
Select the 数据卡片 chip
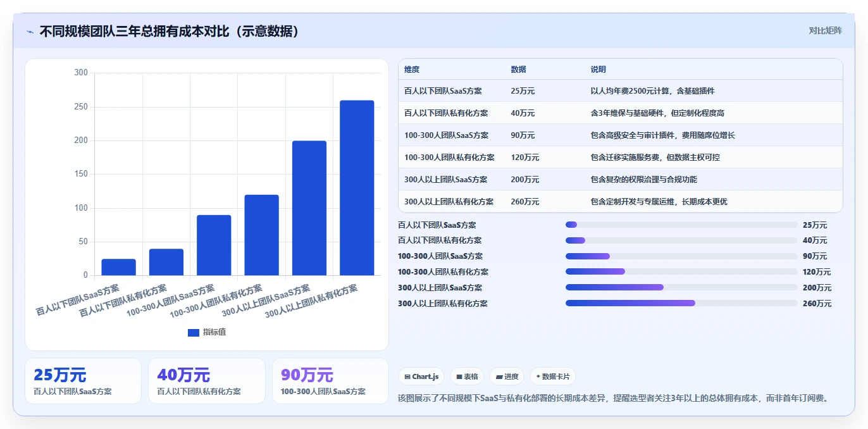click(x=552, y=376)
